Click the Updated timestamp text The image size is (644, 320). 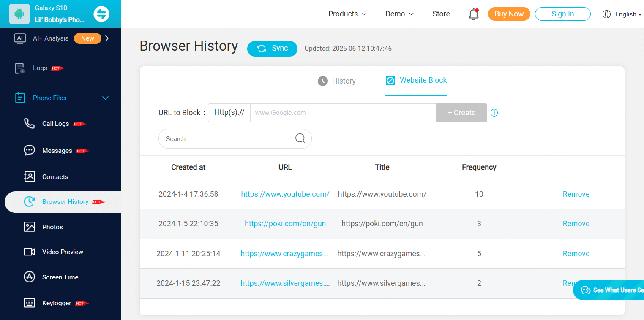coord(348,49)
